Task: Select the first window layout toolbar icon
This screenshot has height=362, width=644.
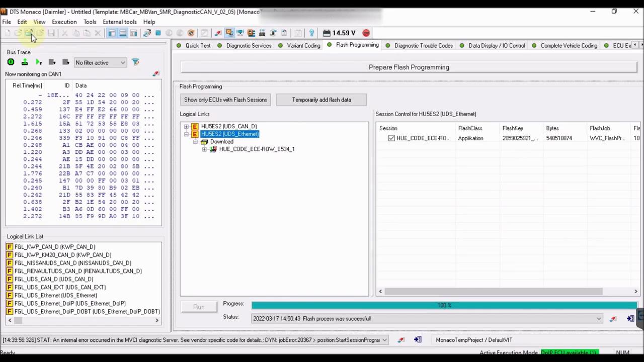Action: pyautogui.click(x=111, y=33)
